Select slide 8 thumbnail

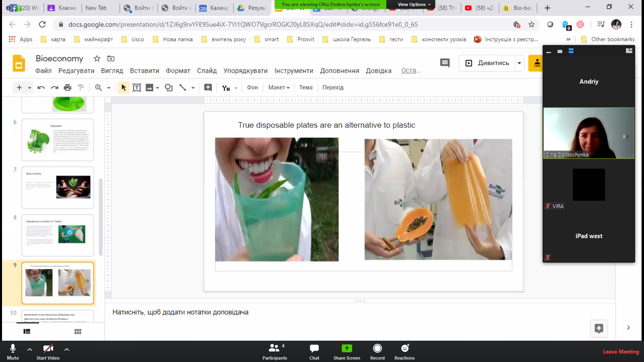[58, 235]
